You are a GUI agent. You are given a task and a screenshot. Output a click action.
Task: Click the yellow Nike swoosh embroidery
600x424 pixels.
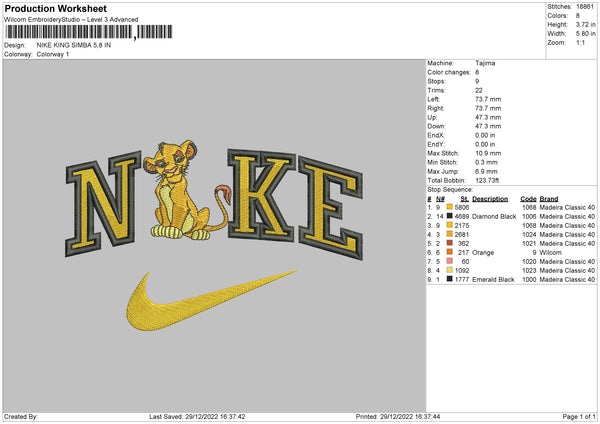(210, 300)
